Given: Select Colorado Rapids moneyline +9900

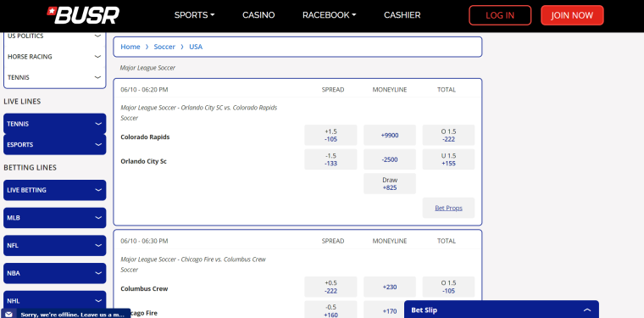Looking at the screenshot, I should point(389,135).
